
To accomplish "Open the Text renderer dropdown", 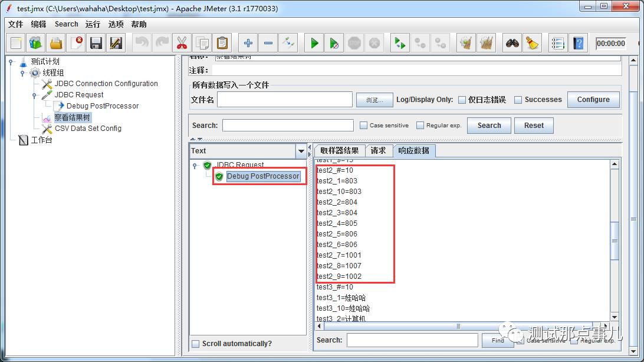I will pyautogui.click(x=301, y=151).
